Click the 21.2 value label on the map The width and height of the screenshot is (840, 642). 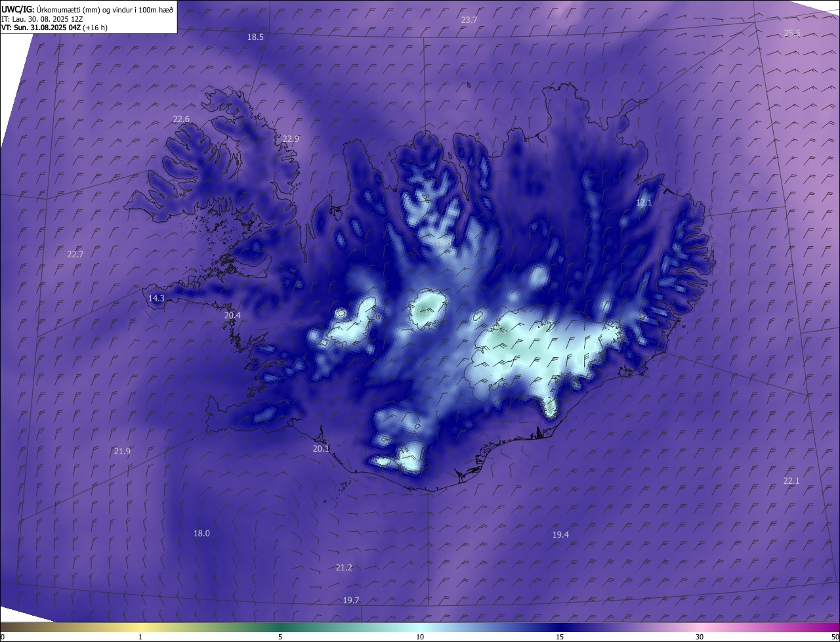[x=344, y=568]
